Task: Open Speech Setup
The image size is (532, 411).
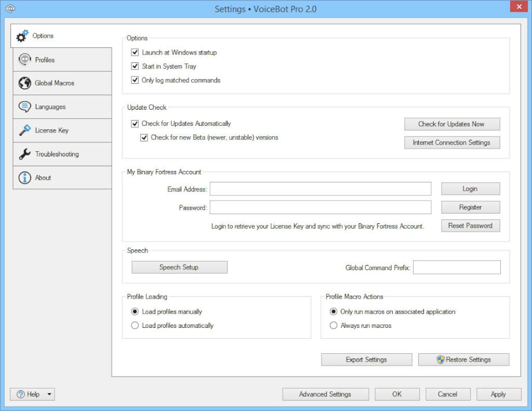Action: (179, 267)
